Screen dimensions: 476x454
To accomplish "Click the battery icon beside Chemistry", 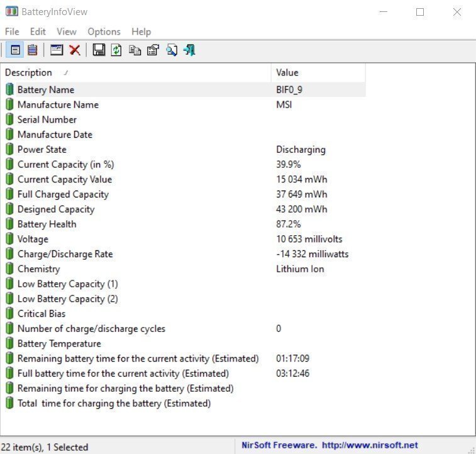I will point(9,269).
